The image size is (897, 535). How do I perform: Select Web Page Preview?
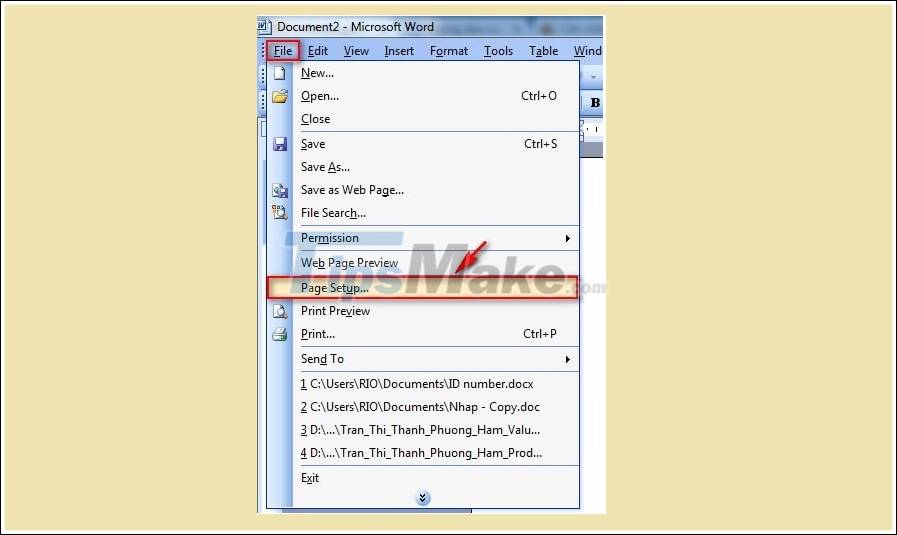pyautogui.click(x=423, y=263)
